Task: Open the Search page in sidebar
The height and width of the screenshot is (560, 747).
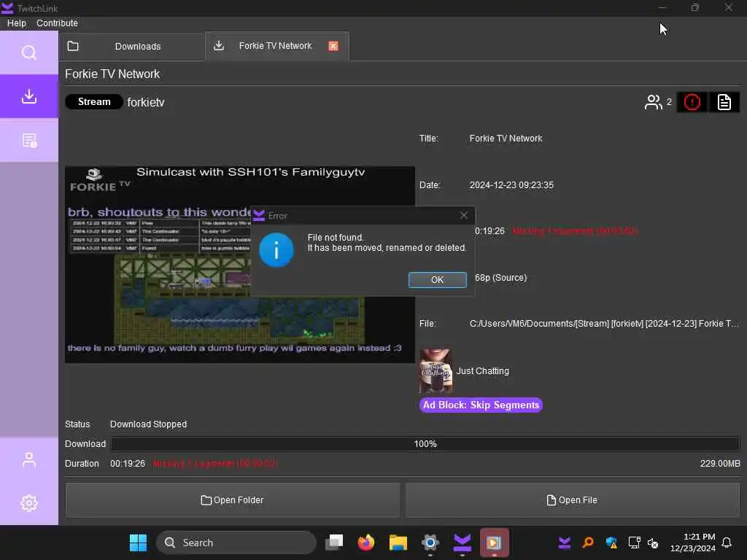Action: pyautogui.click(x=29, y=52)
